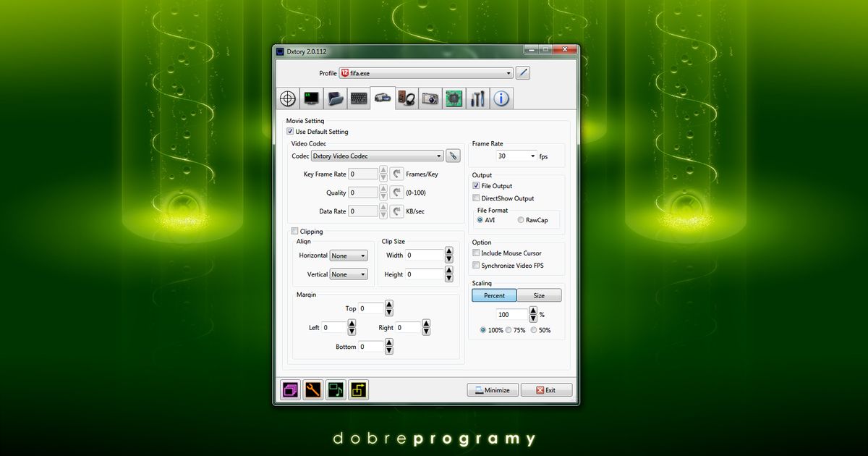Click the orange wrench status icon

312,389
